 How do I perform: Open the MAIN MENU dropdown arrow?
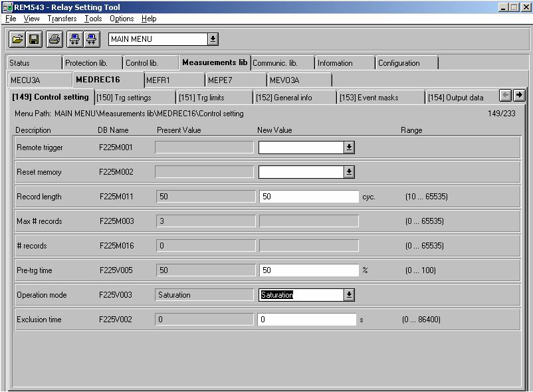[x=213, y=39]
